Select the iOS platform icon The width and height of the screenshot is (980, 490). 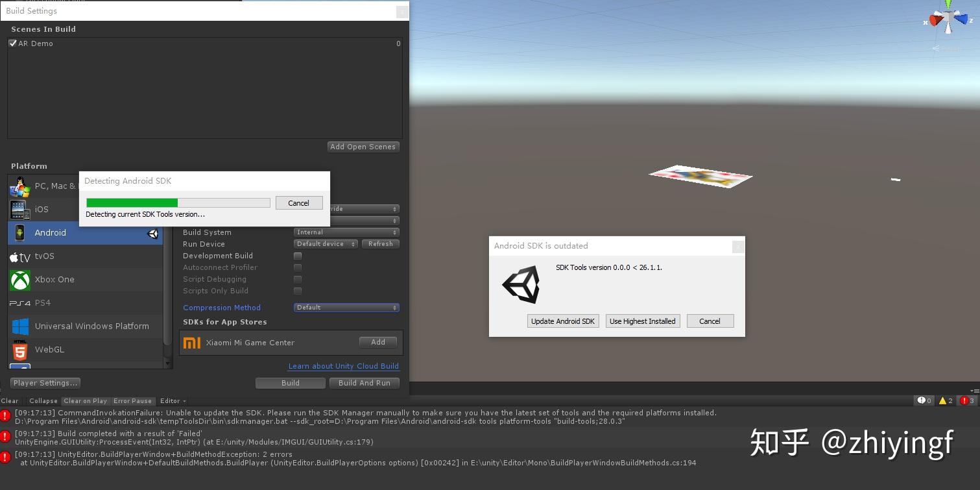(19, 209)
